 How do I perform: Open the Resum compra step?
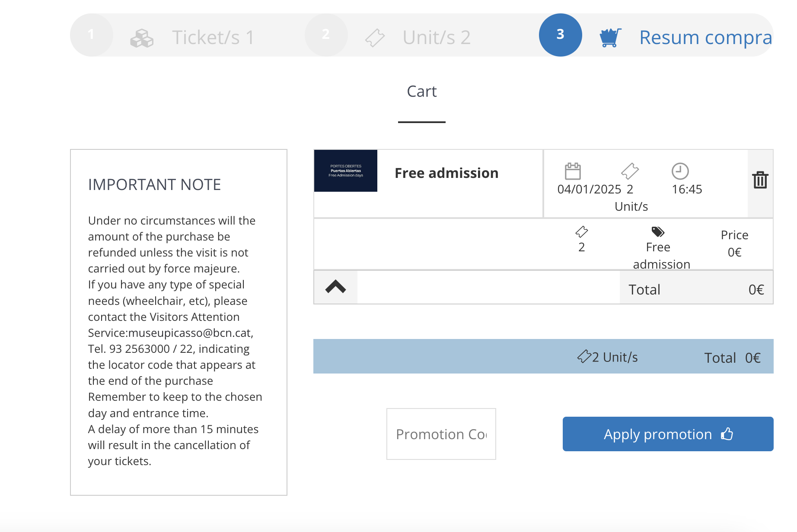point(705,38)
